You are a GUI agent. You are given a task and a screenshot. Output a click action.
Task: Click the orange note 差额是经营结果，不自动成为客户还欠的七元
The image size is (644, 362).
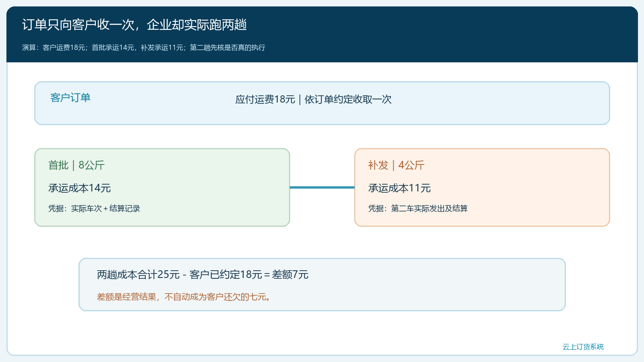pyautogui.click(x=184, y=297)
